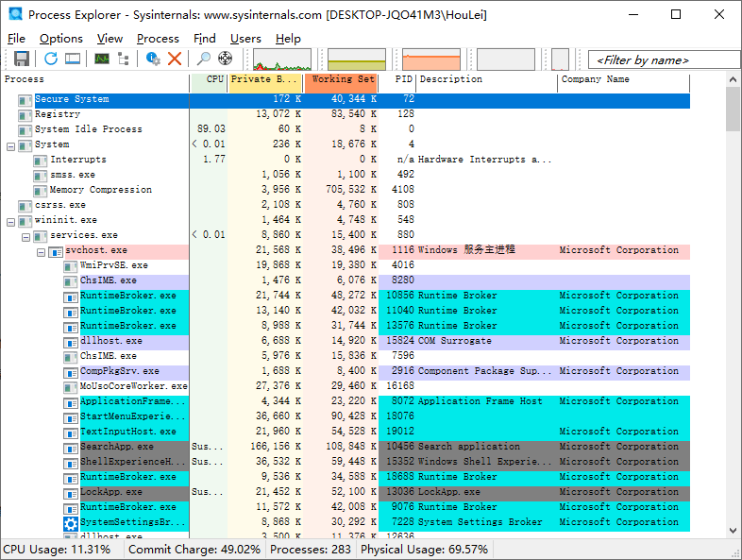Select the smss.exe row
This screenshot has height=560, width=742.
point(346,175)
